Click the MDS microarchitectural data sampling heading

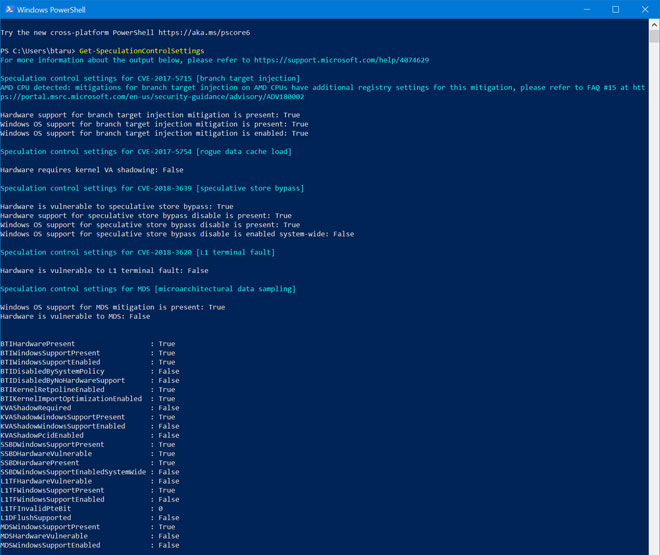point(148,289)
